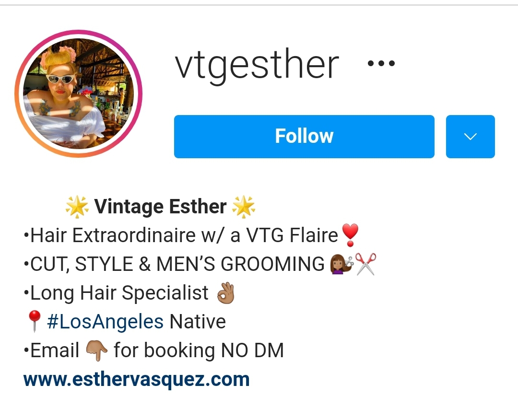The height and width of the screenshot is (420, 518).
Task: Click the pointing-down hand emoji after Email
Action: point(96,350)
